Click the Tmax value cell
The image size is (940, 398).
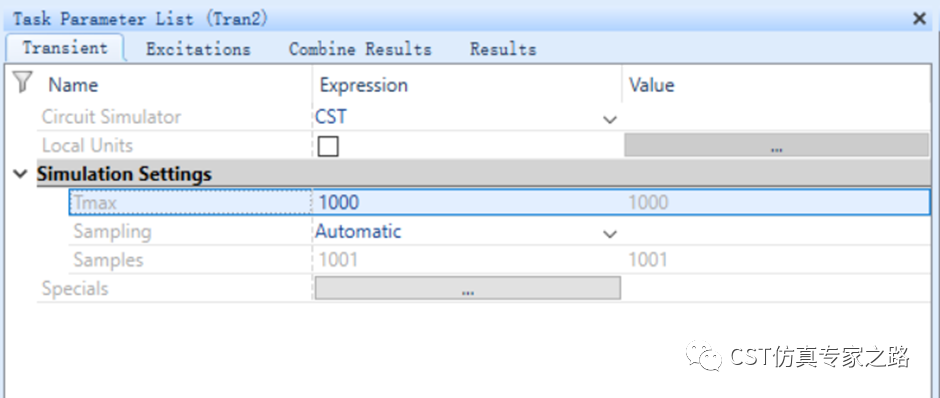click(776, 203)
